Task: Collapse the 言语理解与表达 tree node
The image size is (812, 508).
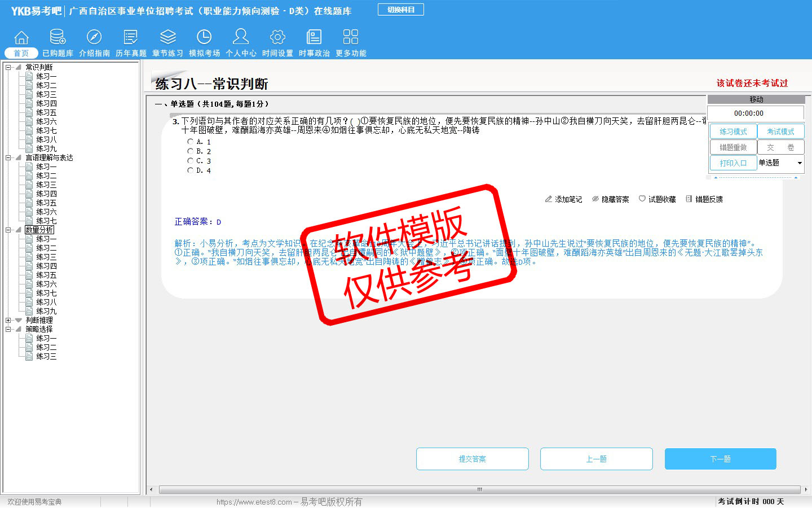Action: [x=8, y=157]
